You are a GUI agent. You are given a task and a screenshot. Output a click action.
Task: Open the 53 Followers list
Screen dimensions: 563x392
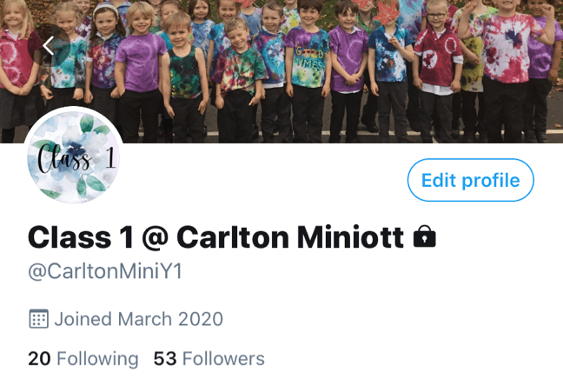coord(209,359)
